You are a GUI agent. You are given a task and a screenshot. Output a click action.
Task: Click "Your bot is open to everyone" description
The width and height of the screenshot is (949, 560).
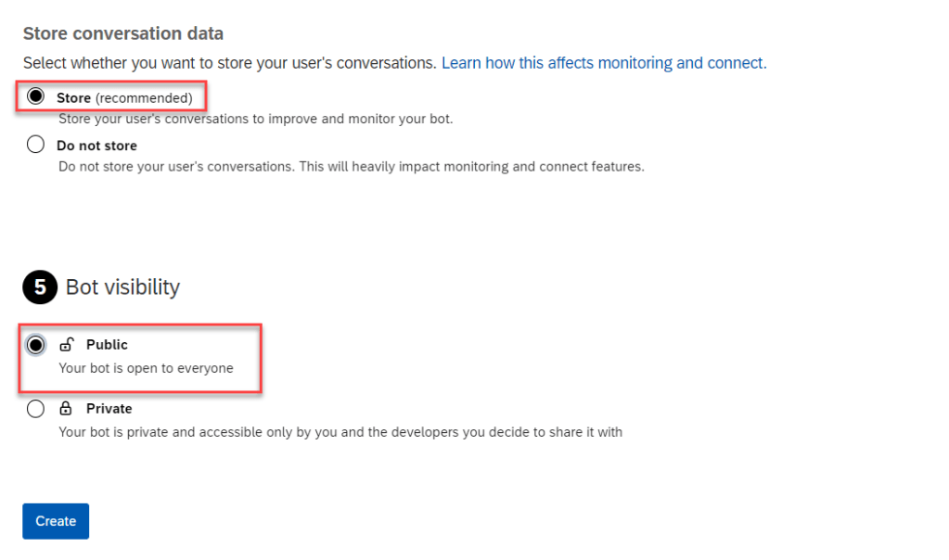(146, 368)
